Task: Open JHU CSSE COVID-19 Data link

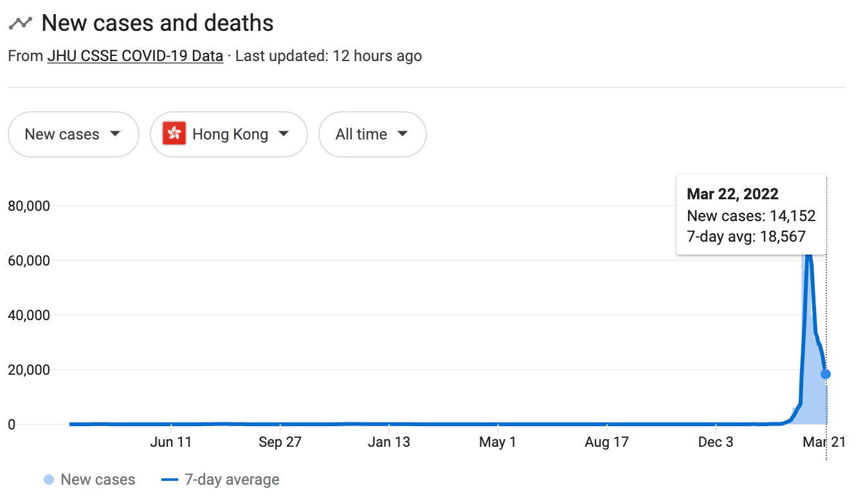Action: click(135, 56)
